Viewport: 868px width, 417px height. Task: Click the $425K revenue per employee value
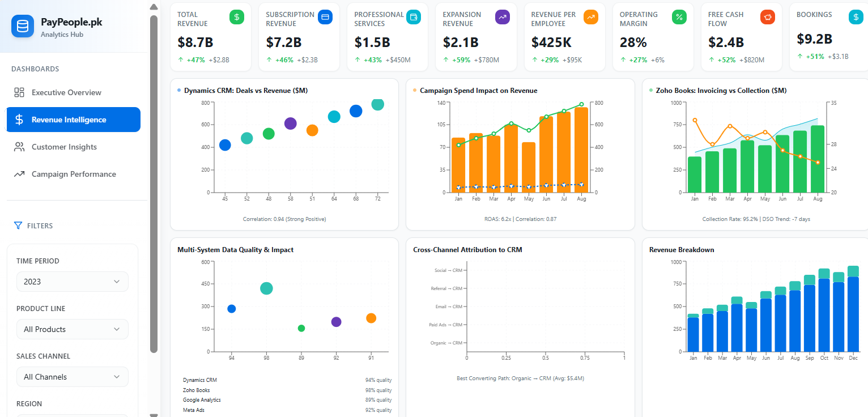(551, 42)
